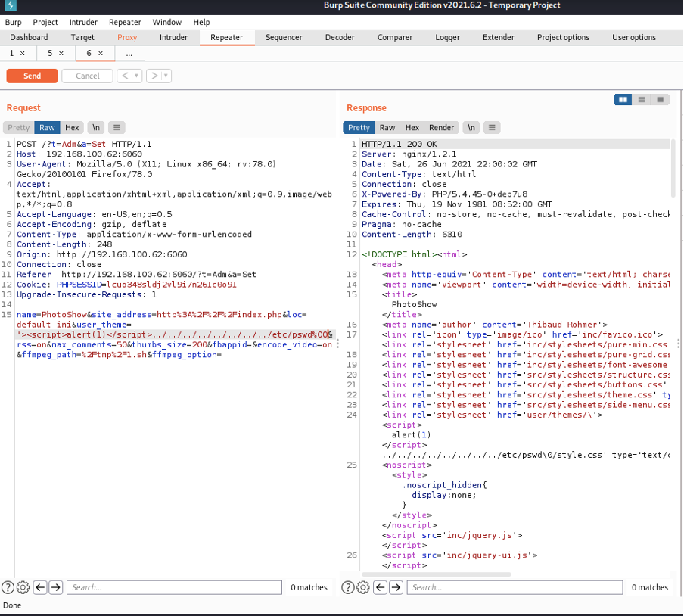Switch Response view to Pretty
The image size is (684, 616).
click(x=359, y=127)
